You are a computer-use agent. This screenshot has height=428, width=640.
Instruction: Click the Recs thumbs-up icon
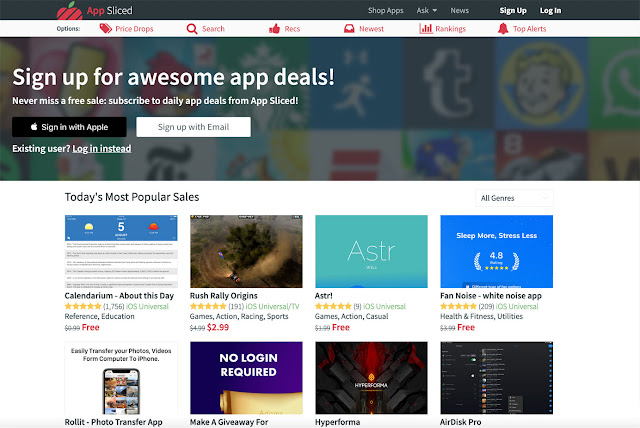click(x=275, y=29)
